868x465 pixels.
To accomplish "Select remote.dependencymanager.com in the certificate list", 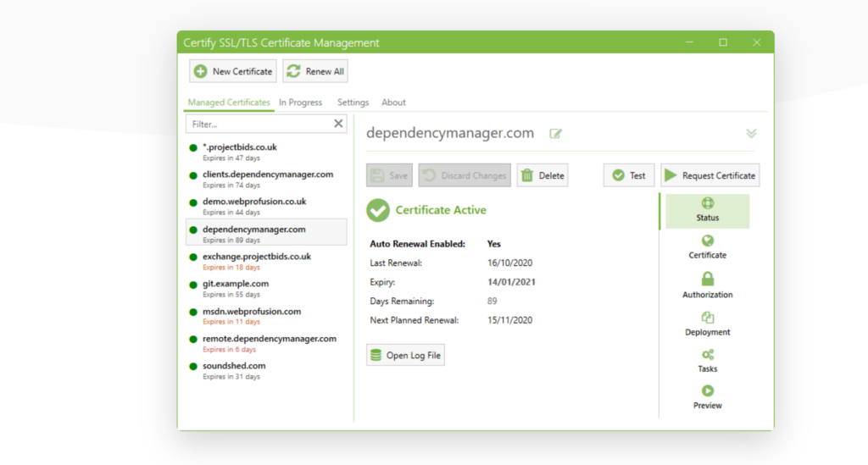I will coord(269,339).
